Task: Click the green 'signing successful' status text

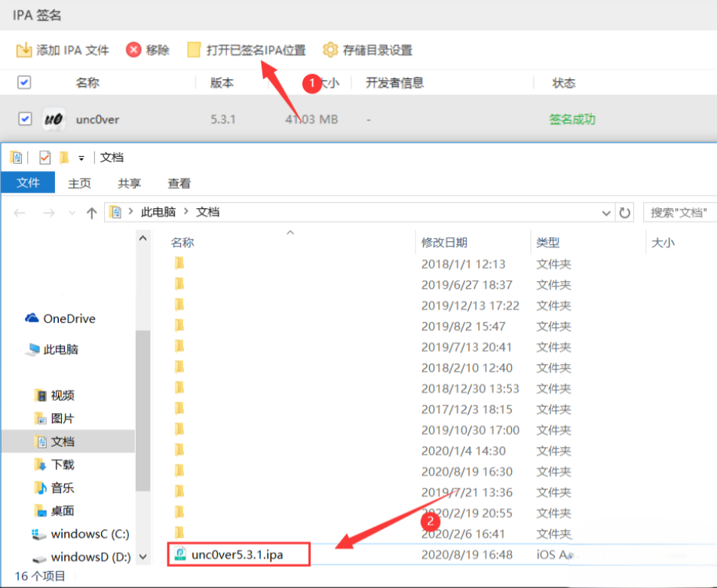Action: 572,119
